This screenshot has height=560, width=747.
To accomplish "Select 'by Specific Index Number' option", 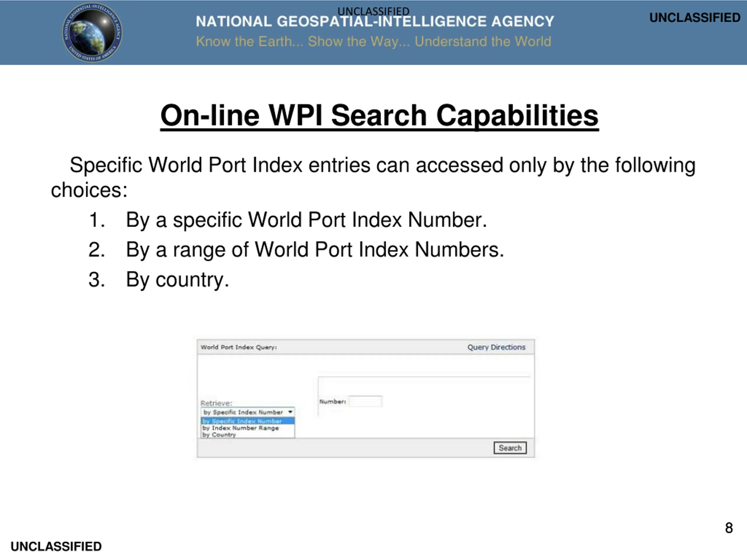I will coord(247,421).
